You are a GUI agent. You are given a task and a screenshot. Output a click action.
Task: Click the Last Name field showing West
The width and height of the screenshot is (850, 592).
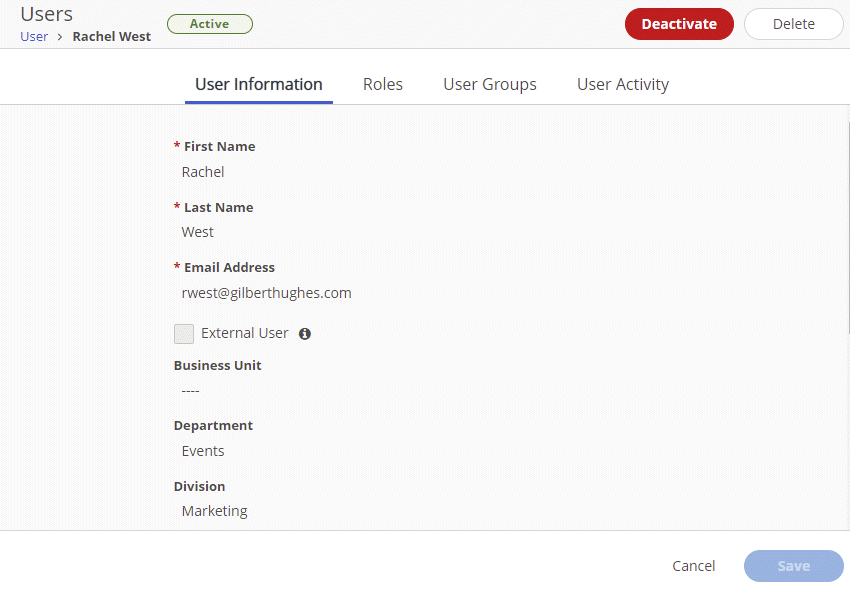(197, 231)
